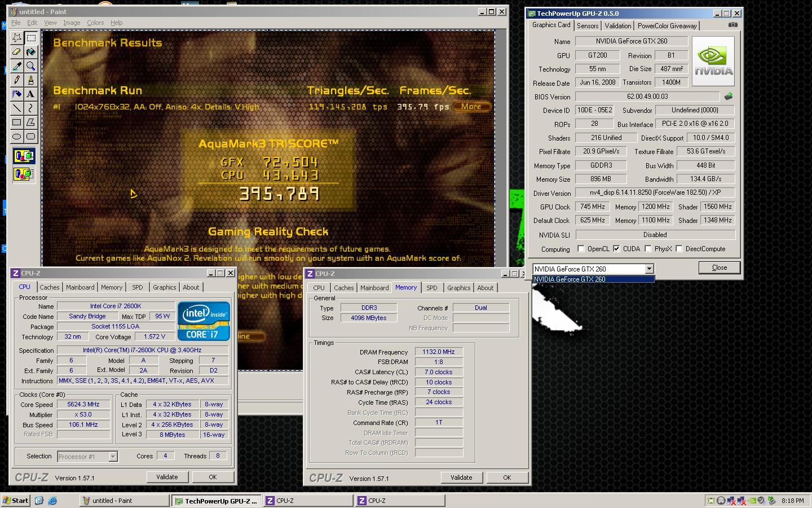
Task: Open SPD tab in right CPU-Z window
Action: coord(431,288)
